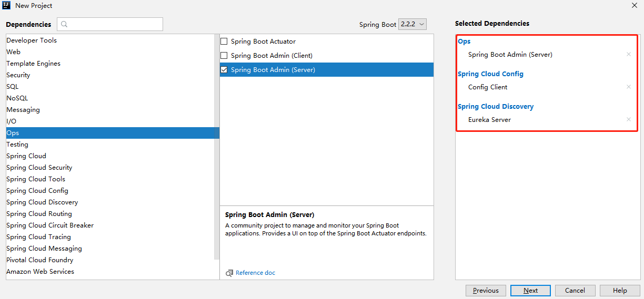Image resolution: width=644 pixels, height=299 pixels.
Task: Open the Spring Boot version dropdown
Action: (412, 24)
